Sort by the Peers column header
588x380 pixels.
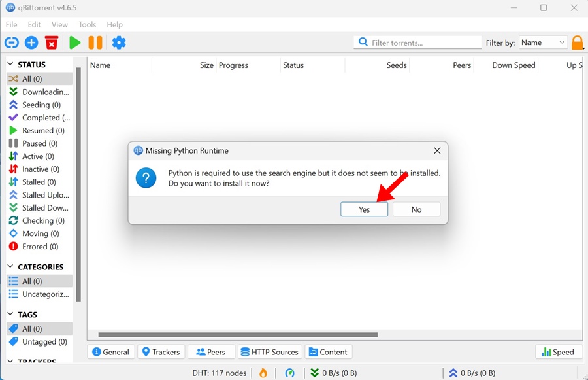(442, 65)
